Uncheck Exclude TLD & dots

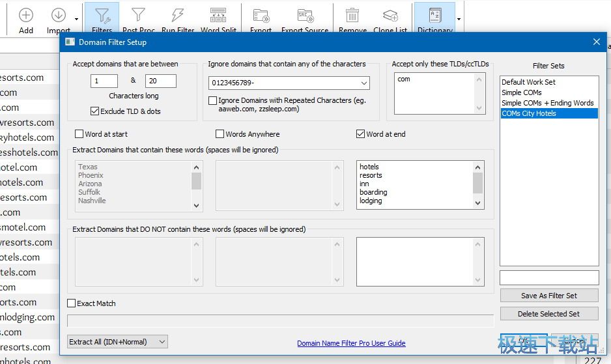coord(95,111)
